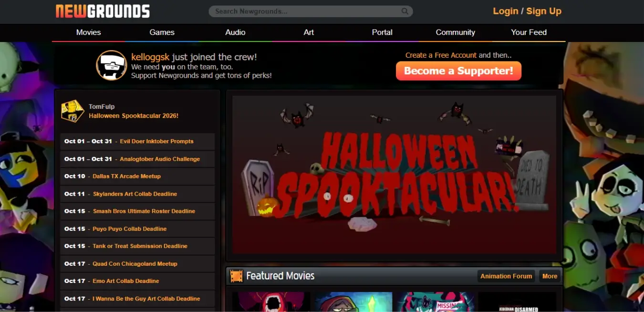Open the Missing poster movie thumbnail

coord(435,302)
